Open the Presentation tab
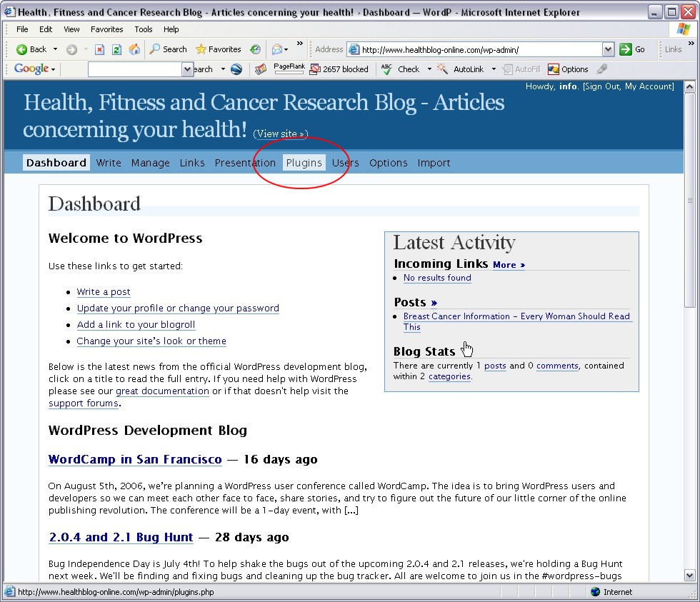 245,163
